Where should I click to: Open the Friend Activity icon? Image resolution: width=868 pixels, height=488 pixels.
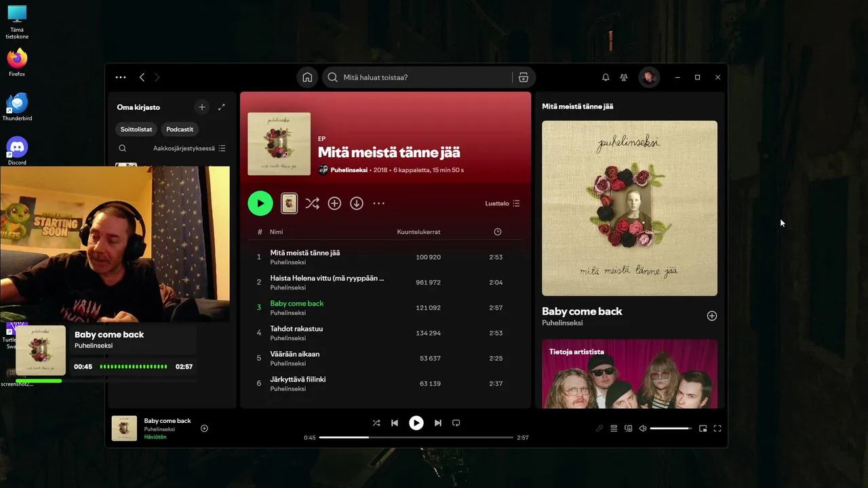pyautogui.click(x=624, y=77)
